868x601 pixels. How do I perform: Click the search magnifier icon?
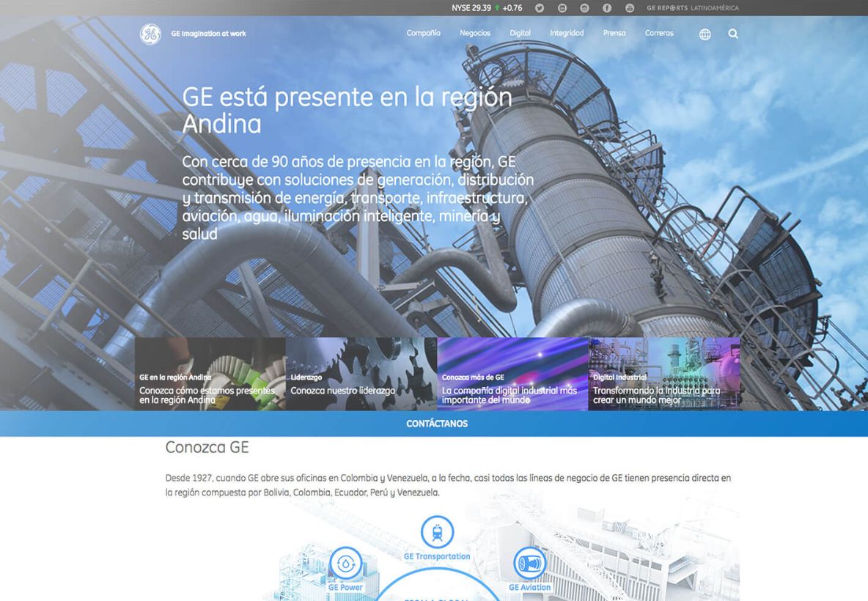click(x=733, y=34)
